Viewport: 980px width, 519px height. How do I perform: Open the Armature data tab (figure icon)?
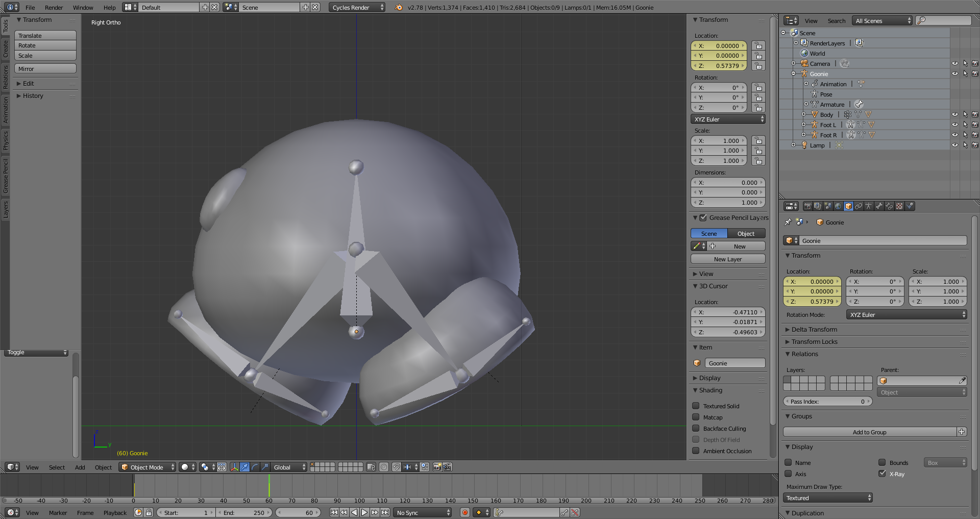pyautogui.click(x=869, y=206)
